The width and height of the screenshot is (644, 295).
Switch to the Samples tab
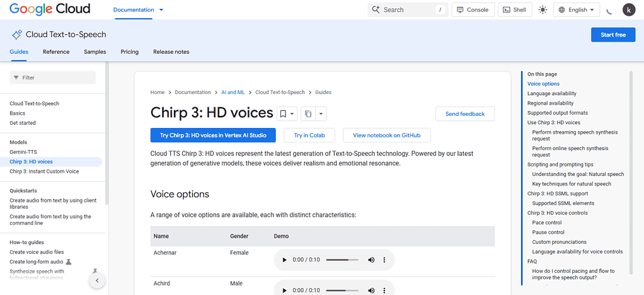[95, 52]
